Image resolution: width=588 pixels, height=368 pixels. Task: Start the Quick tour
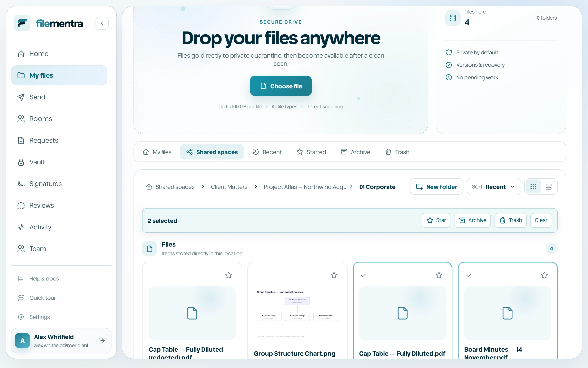pos(59,298)
